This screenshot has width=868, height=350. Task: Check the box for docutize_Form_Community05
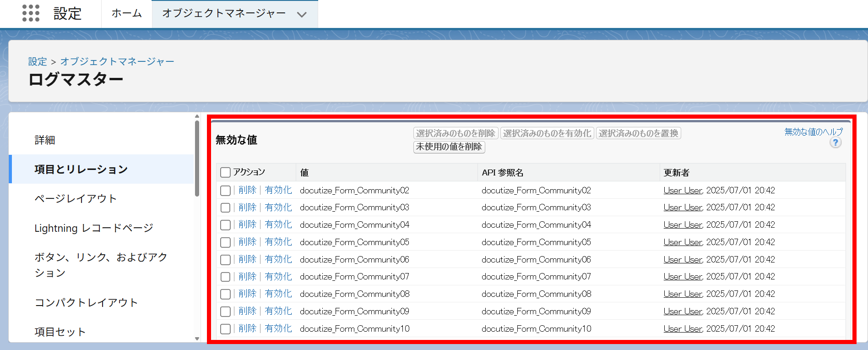tap(225, 242)
